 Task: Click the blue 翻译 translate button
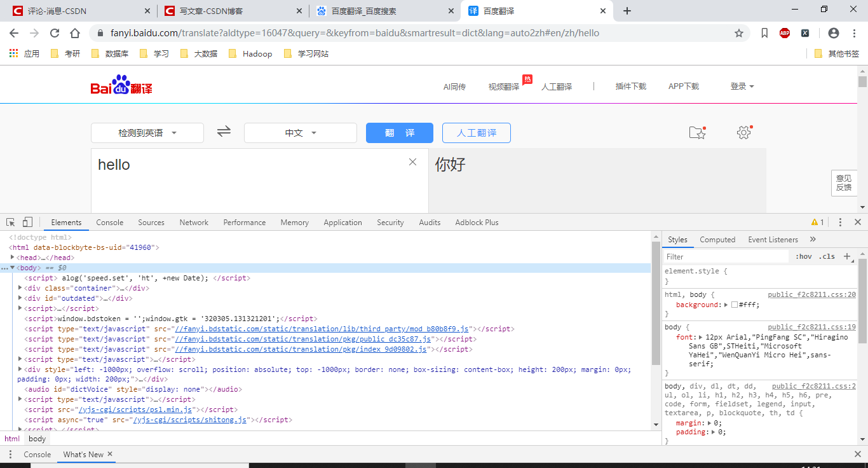pyautogui.click(x=400, y=133)
